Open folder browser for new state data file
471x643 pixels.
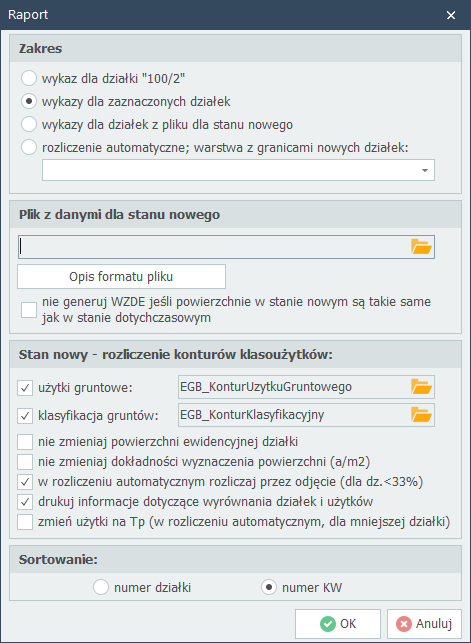click(x=421, y=247)
